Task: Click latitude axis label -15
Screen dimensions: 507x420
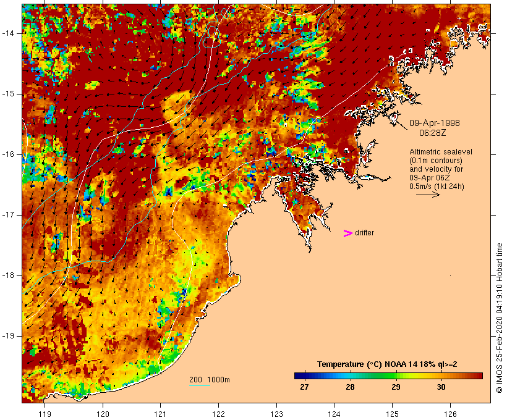Action: tap(8, 94)
